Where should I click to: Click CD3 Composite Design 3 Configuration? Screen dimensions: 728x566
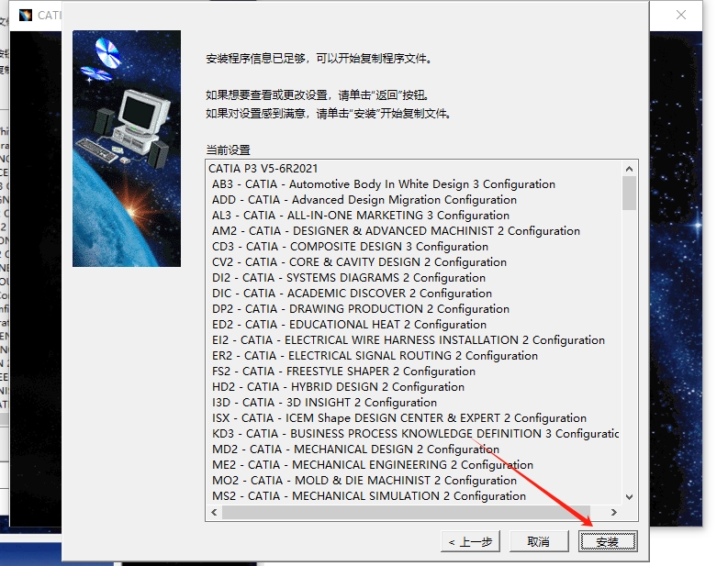point(350,247)
